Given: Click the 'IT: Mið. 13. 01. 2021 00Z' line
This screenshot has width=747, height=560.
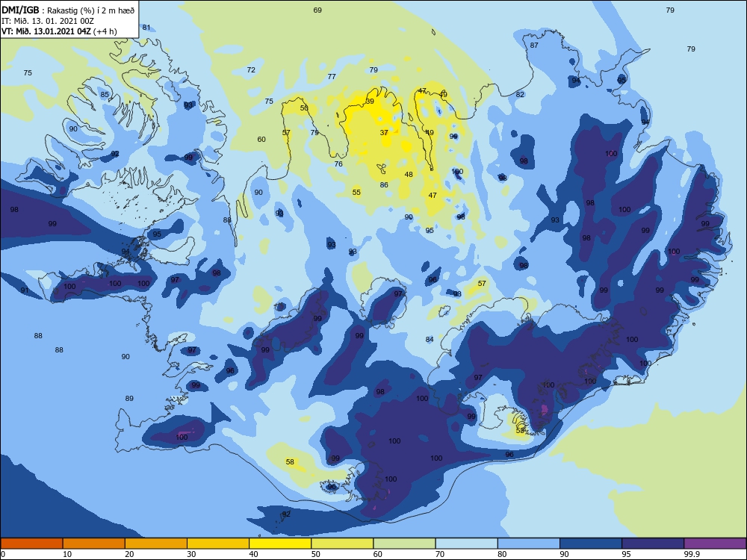Looking at the screenshot, I should [x=48, y=21].
